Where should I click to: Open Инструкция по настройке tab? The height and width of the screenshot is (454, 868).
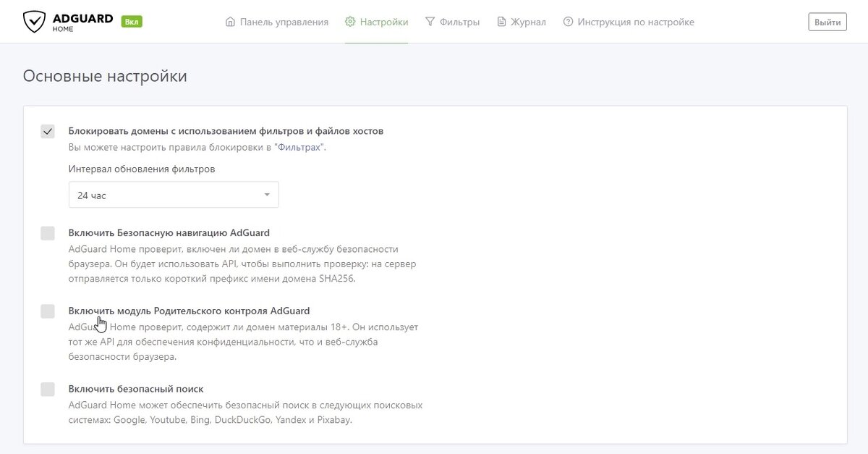(x=629, y=22)
